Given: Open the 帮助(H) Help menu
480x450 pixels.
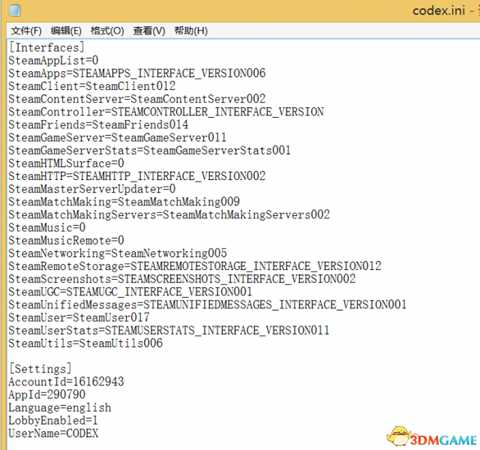Looking at the screenshot, I should click(x=191, y=31).
